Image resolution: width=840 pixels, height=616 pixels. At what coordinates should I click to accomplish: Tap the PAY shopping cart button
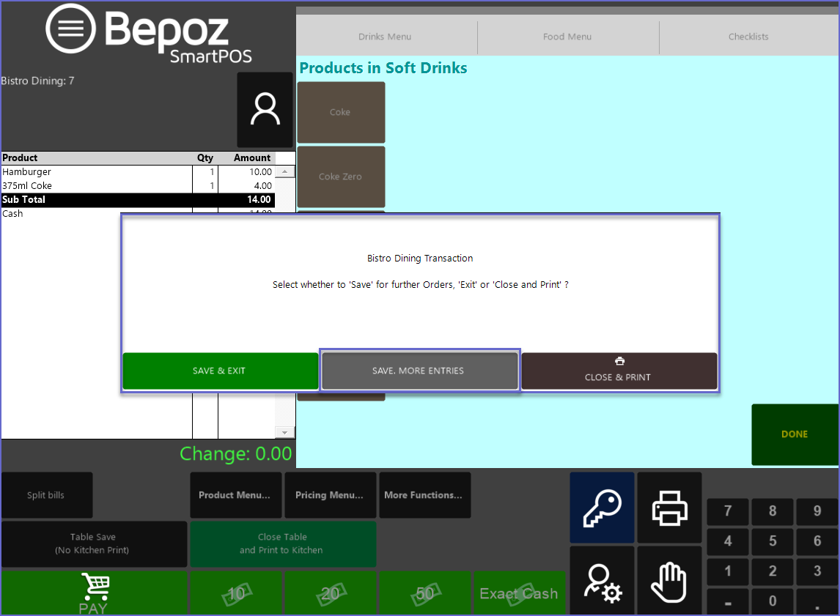click(x=93, y=593)
